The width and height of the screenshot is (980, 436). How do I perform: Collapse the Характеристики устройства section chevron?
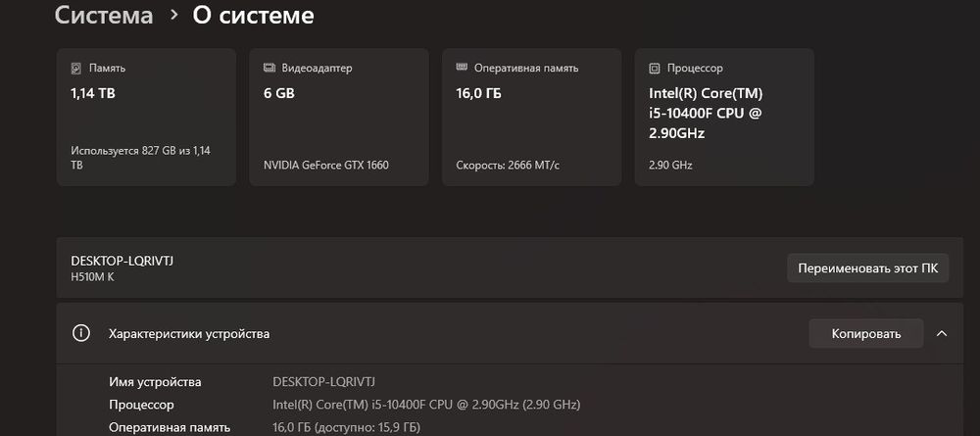(941, 333)
